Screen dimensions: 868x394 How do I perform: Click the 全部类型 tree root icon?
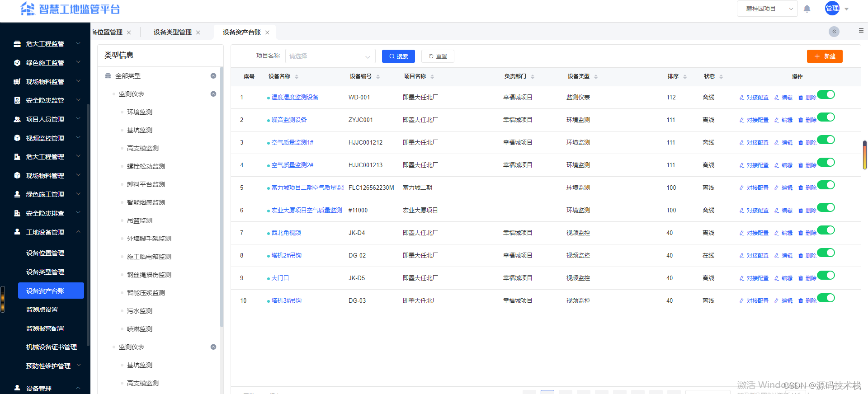coord(108,76)
